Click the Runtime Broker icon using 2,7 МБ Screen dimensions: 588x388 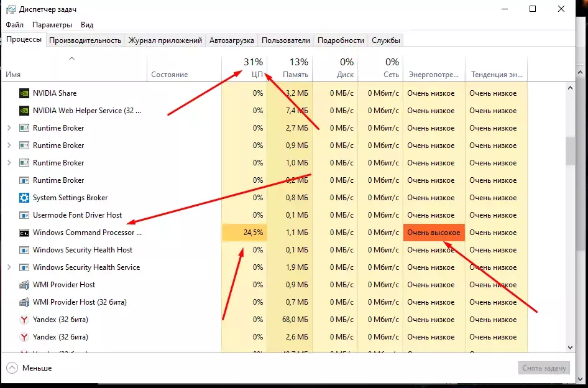pos(24,128)
